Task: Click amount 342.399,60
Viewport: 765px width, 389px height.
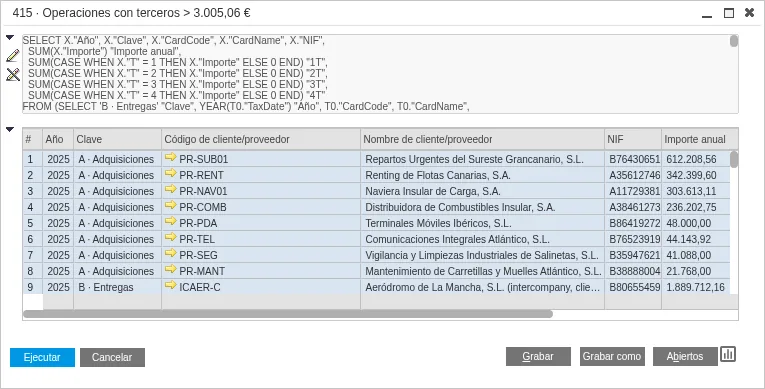Action: (691, 175)
